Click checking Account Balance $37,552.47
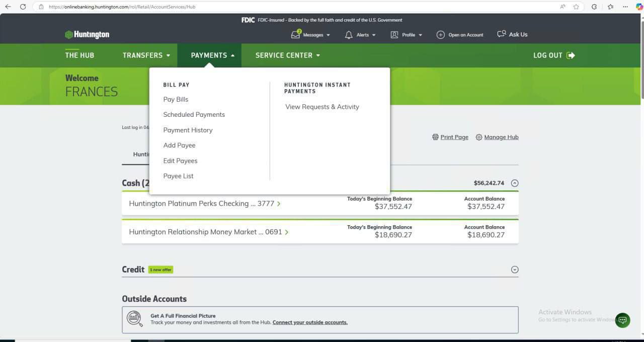This screenshot has width=644, height=342. (x=486, y=207)
